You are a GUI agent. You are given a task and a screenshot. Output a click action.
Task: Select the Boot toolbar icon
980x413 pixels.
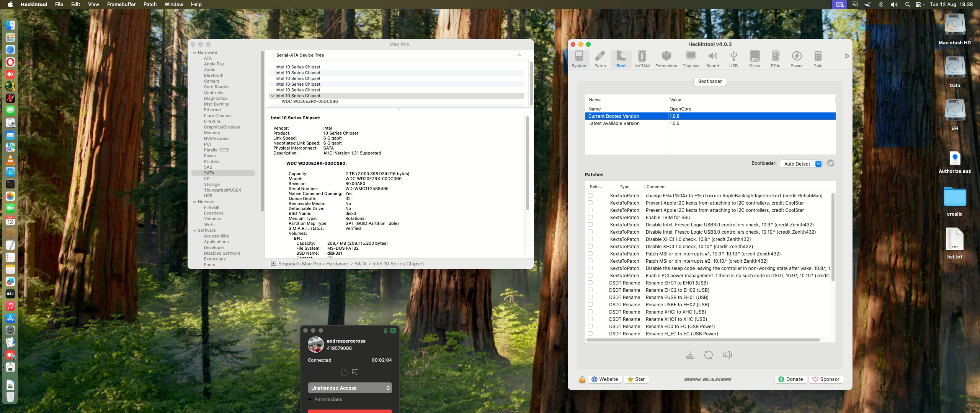pos(621,59)
